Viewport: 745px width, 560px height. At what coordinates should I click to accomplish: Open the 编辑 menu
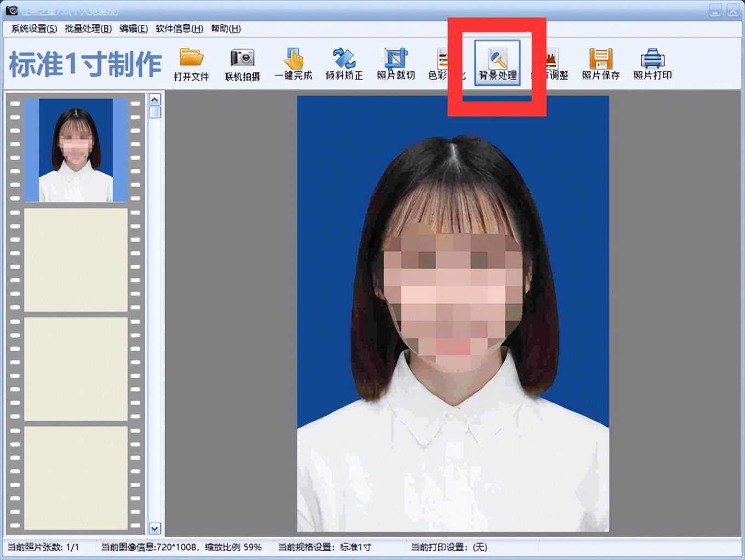tap(133, 28)
